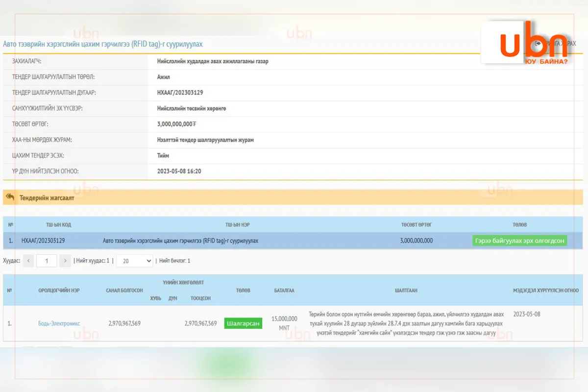Click the ТООЦСОН column header
Screen dimensions: 588x392
tap(200, 298)
